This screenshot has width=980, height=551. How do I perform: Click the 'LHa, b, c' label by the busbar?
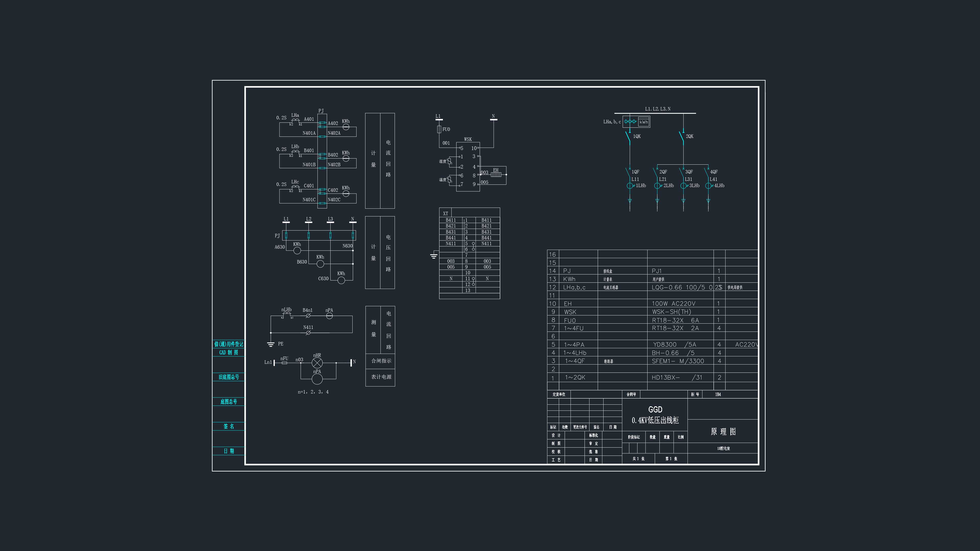pyautogui.click(x=612, y=122)
